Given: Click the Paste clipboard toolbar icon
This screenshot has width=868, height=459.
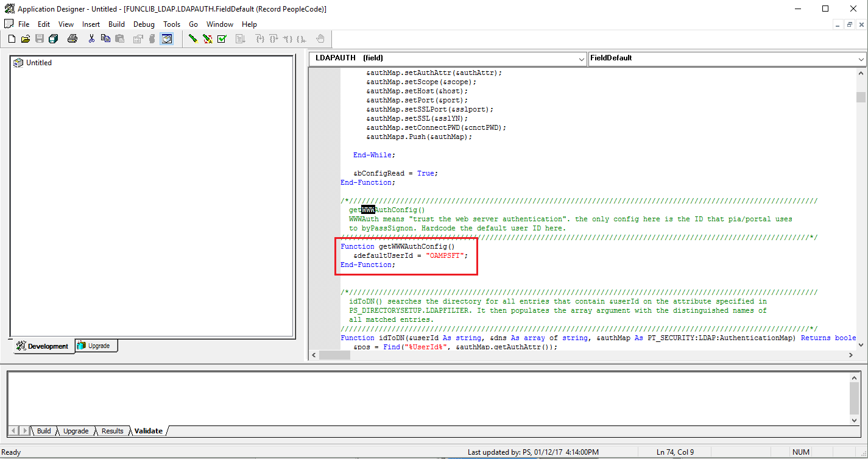Looking at the screenshot, I should (x=119, y=39).
